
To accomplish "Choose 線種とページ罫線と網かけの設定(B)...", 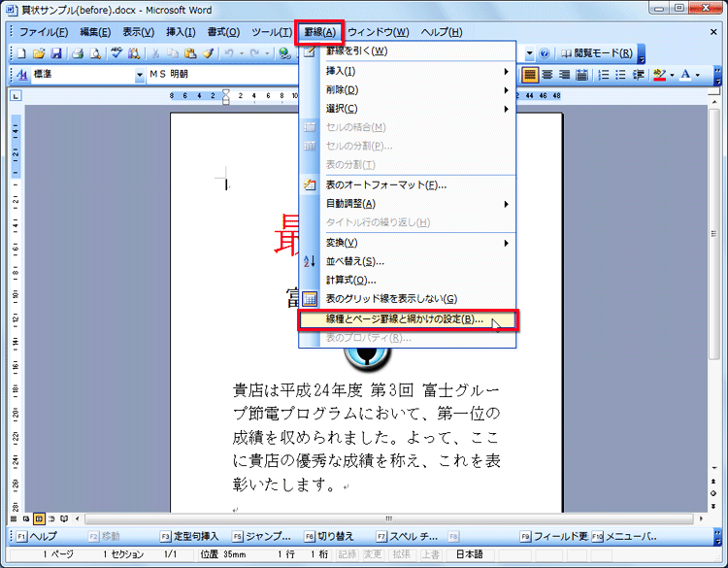I will [x=407, y=319].
